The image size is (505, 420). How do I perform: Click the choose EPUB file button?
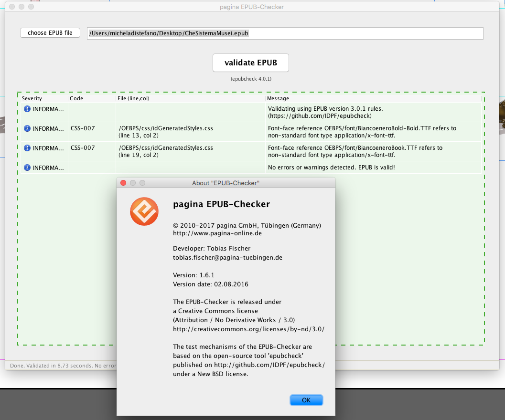point(50,33)
